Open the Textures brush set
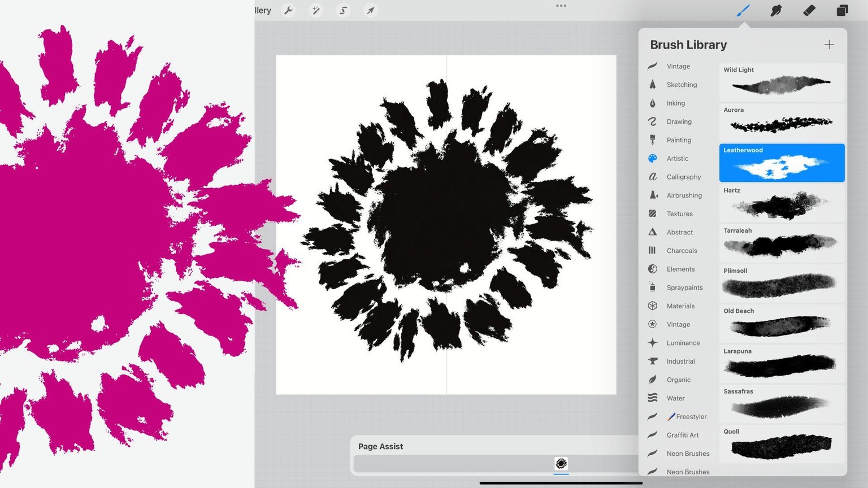Image resolution: width=868 pixels, height=488 pixels. (x=681, y=214)
